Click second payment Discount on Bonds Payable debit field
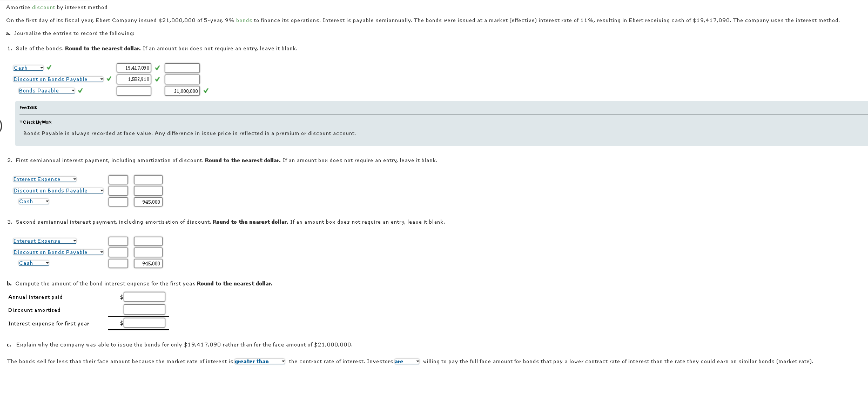868x407 pixels. (x=118, y=252)
